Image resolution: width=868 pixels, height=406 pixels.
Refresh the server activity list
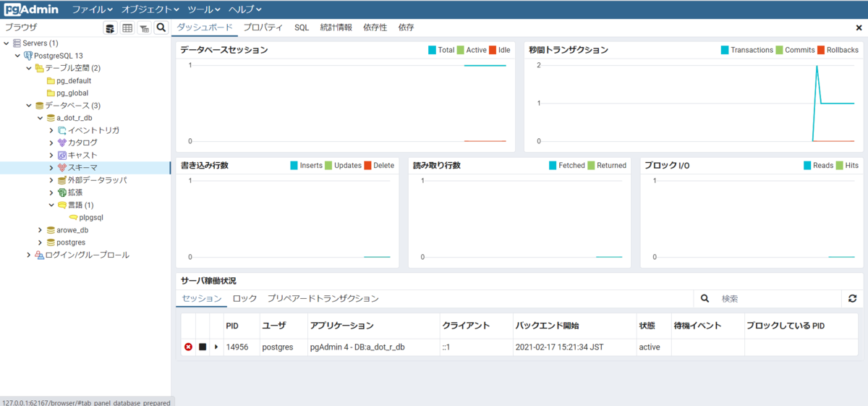click(852, 298)
